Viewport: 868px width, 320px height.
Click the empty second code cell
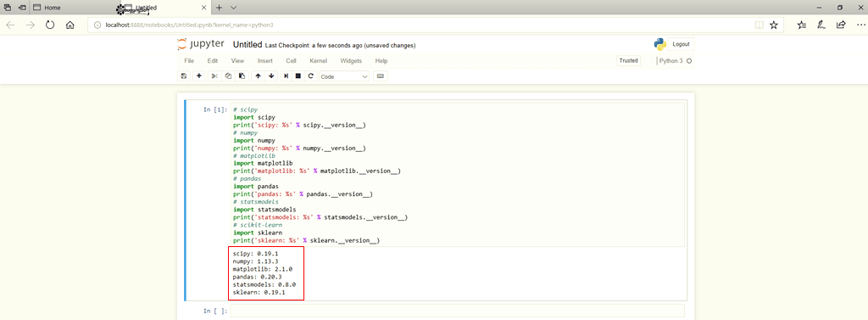457,311
